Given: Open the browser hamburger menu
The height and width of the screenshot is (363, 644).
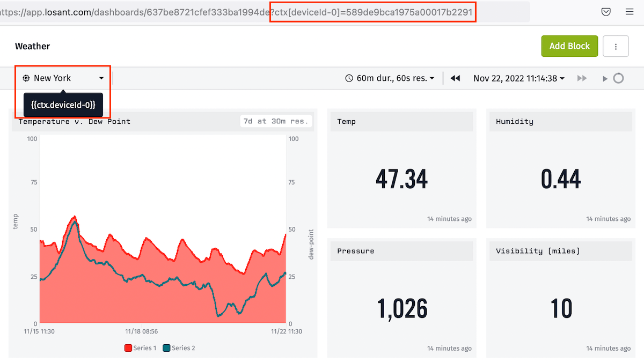Looking at the screenshot, I should coord(630,12).
